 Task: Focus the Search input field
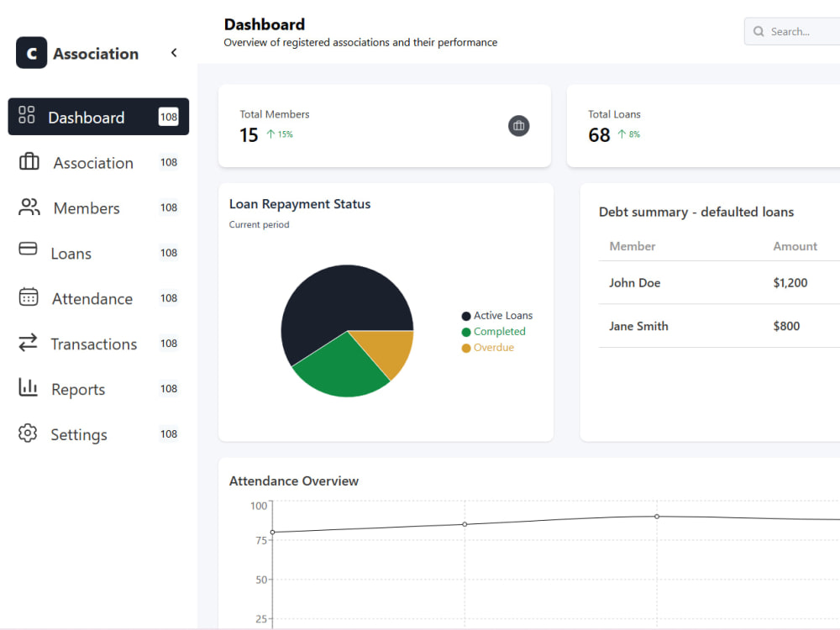pos(793,32)
